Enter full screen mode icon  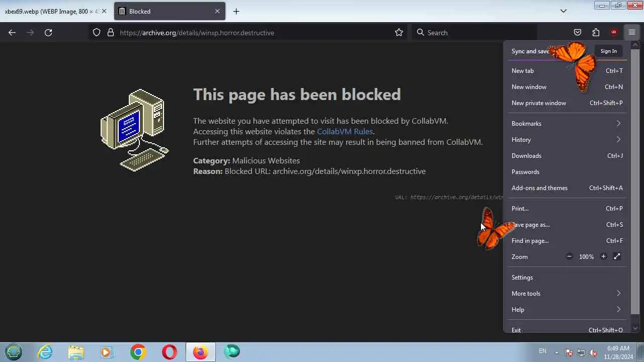click(617, 256)
